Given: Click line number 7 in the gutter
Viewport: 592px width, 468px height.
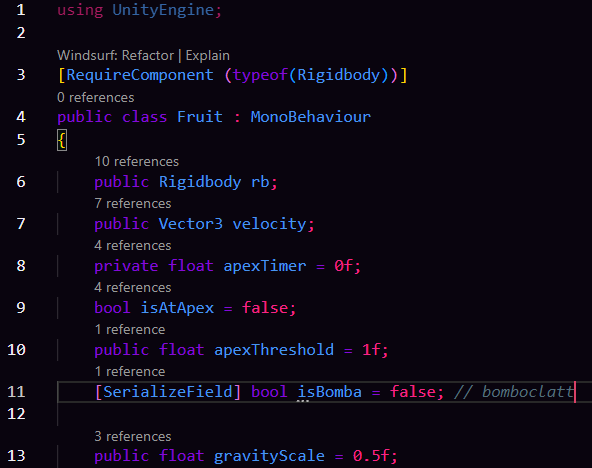Looking at the screenshot, I should coord(21,224).
